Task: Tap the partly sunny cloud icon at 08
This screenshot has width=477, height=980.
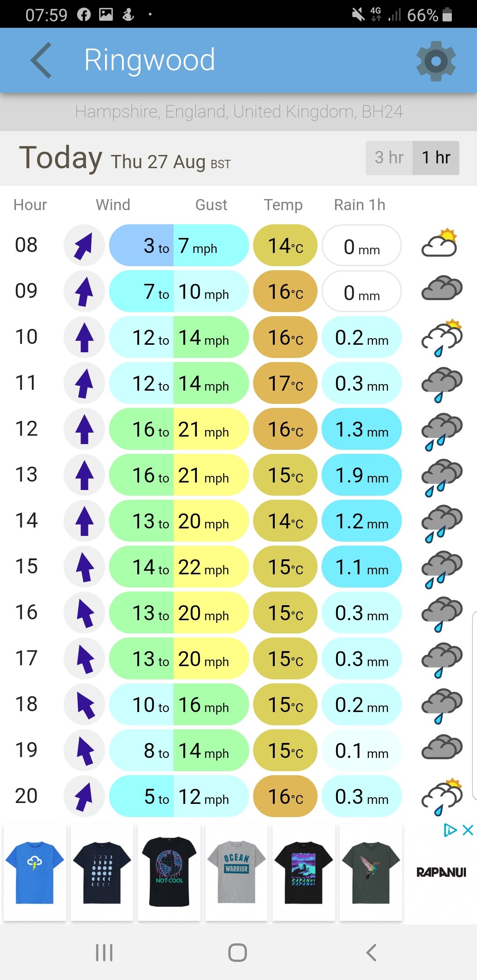Action: (441, 244)
